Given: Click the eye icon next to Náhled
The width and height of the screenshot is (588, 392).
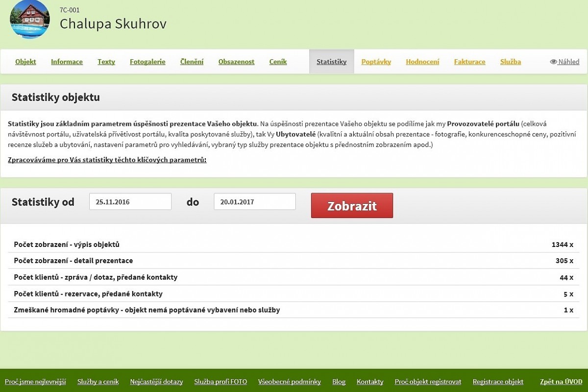Looking at the screenshot, I should pos(553,62).
